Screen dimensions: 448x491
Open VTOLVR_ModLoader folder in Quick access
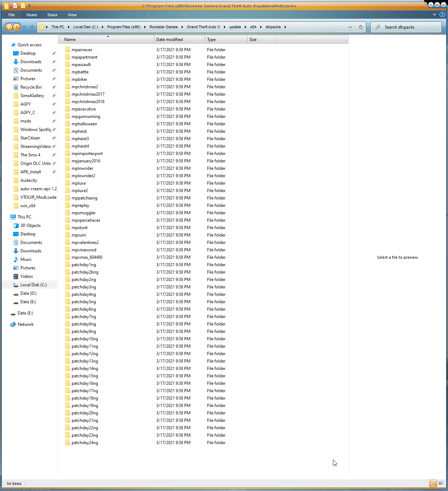pos(35,197)
